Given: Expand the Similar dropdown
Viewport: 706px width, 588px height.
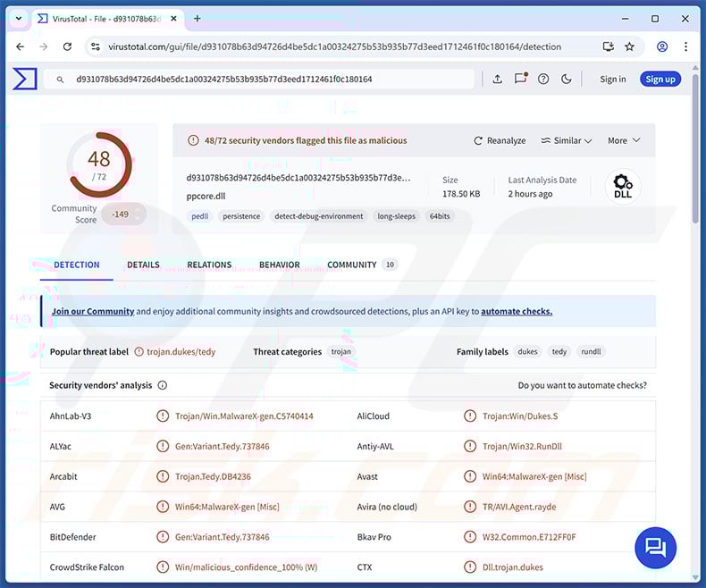Looking at the screenshot, I should (567, 140).
